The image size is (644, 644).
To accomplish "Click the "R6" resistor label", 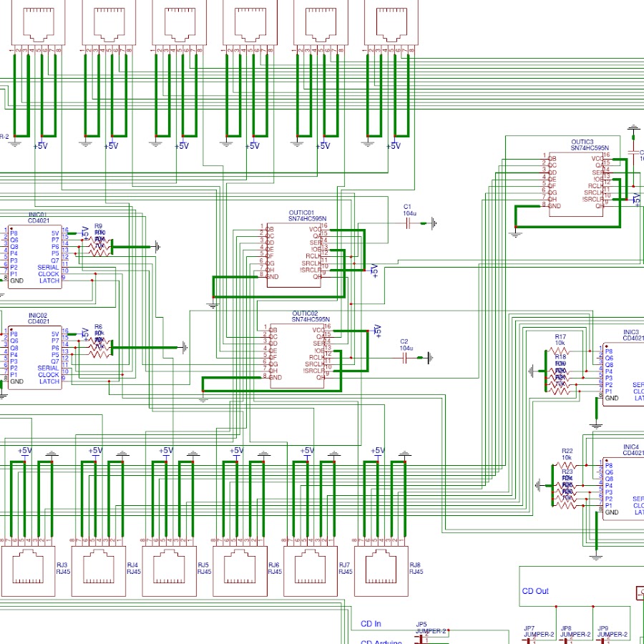I will point(98,327).
